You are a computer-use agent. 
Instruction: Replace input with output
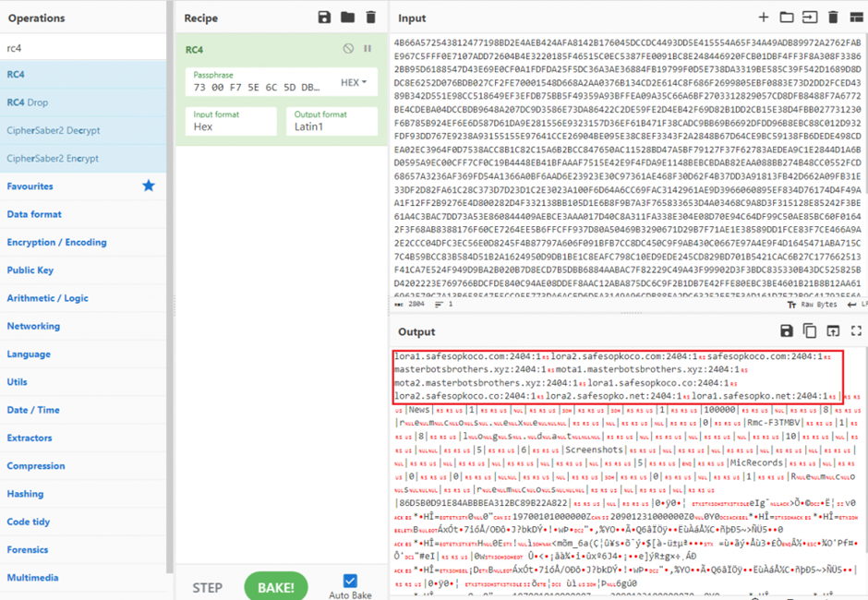coord(833,331)
